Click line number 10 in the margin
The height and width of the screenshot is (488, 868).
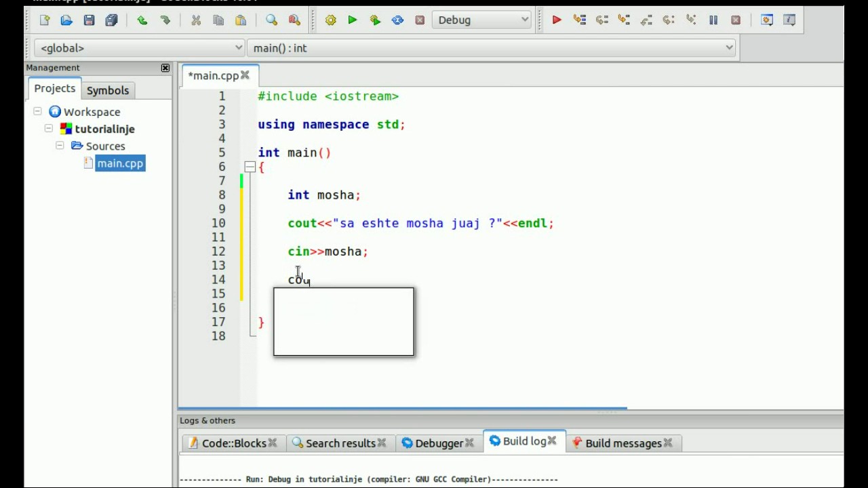218,223
